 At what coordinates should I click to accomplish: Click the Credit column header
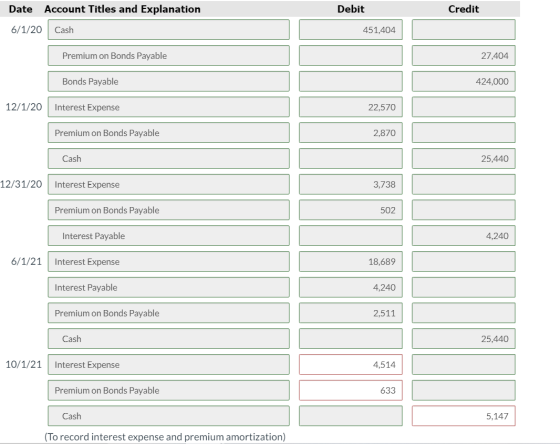[464, 9]
